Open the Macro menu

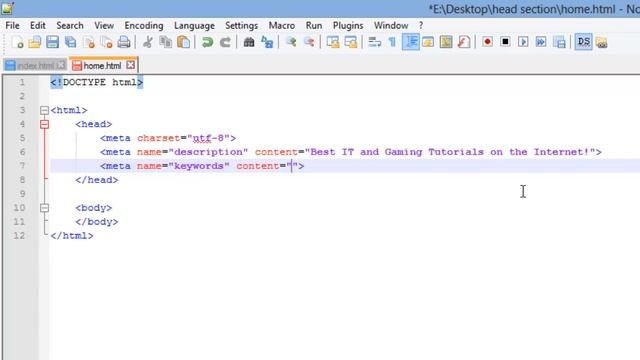(282, 25)
